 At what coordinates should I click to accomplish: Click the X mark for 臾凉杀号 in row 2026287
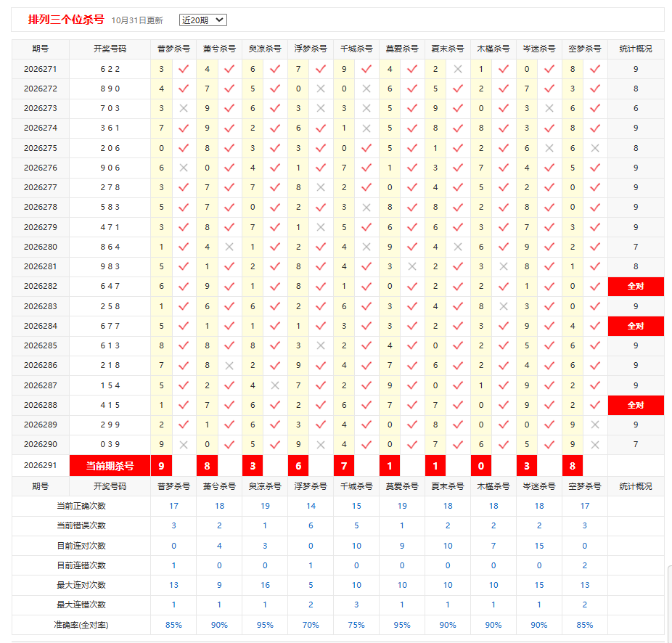275,385
